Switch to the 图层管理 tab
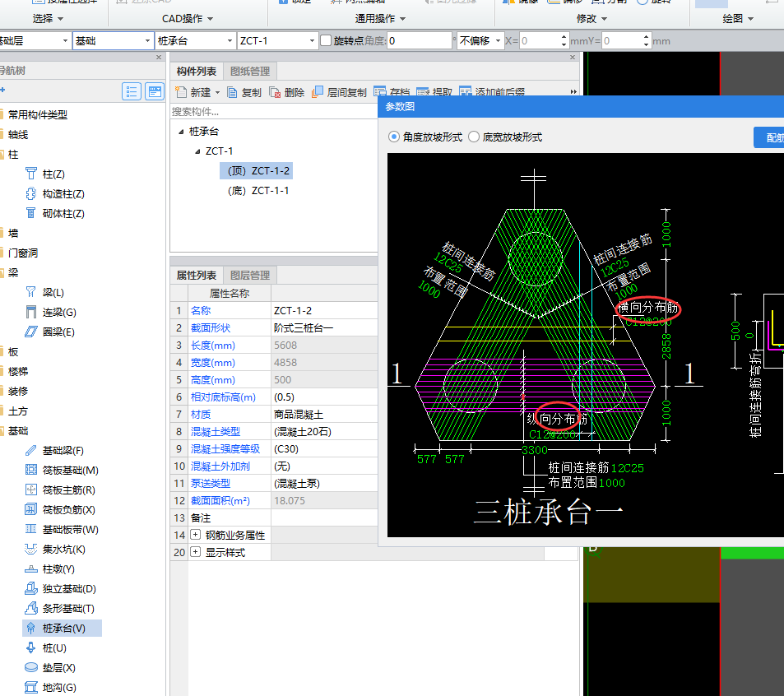Viewport: 784px width, 696px height. coord(250,276)
